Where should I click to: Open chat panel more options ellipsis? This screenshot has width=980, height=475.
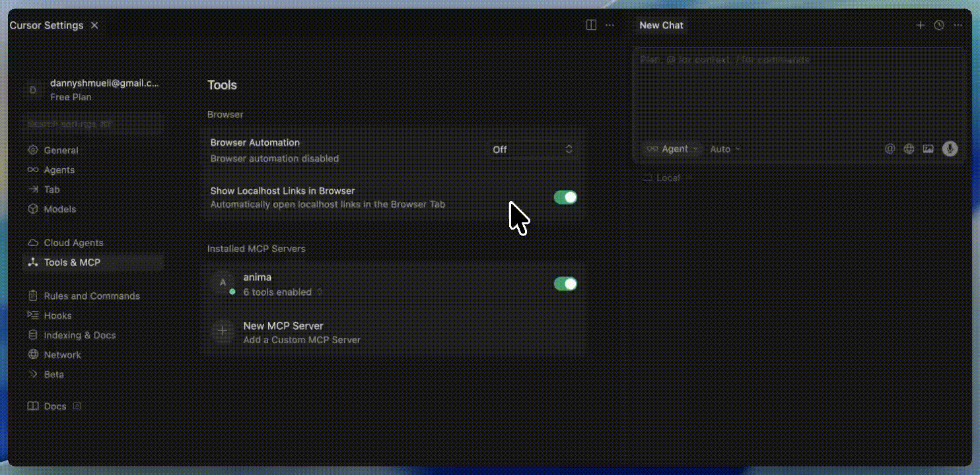pos(958,25)
